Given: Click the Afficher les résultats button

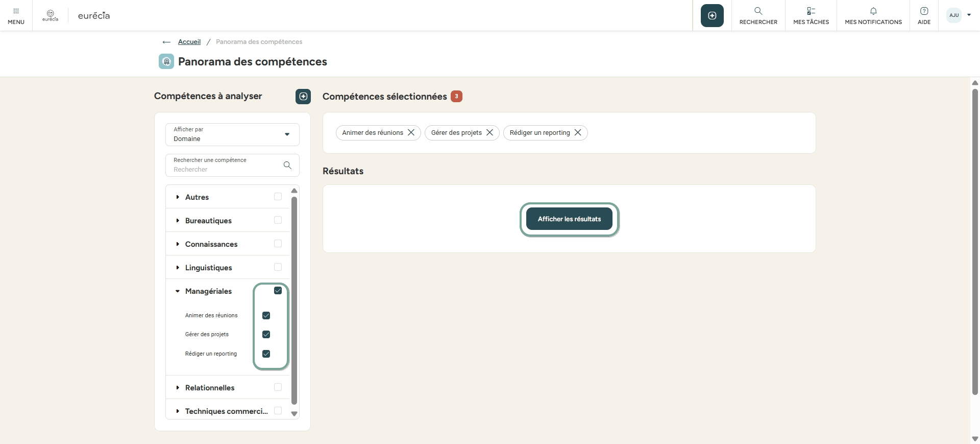Looking at the screenshot, I should (x=569, y=219).
